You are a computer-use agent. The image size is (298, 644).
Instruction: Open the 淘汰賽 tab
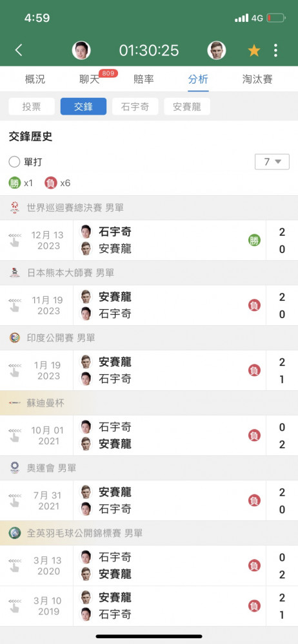[x=257, y=79]
